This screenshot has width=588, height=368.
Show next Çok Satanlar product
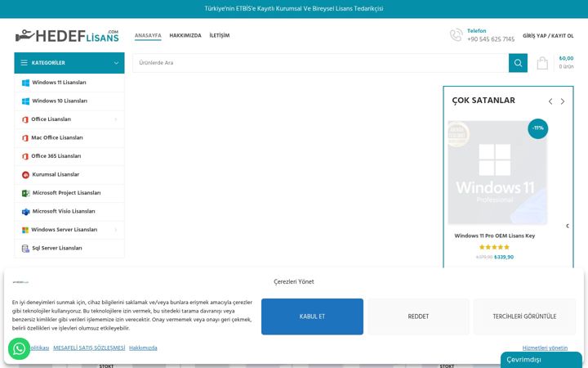point(563,101)
